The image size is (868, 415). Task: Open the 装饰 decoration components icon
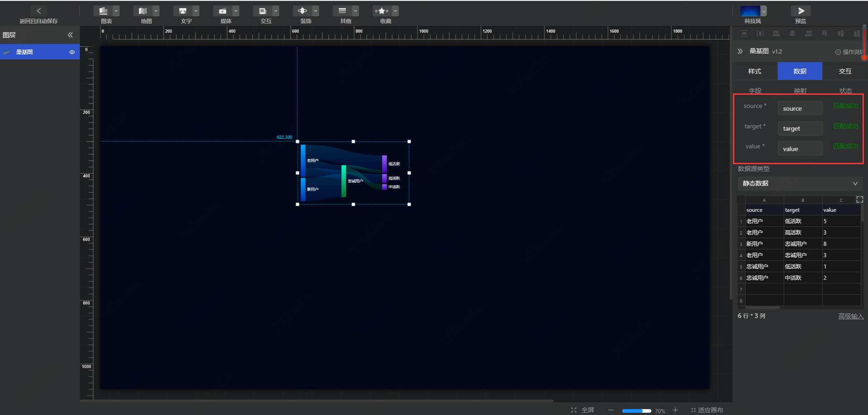pyautogui.click(x=302, y=11)
